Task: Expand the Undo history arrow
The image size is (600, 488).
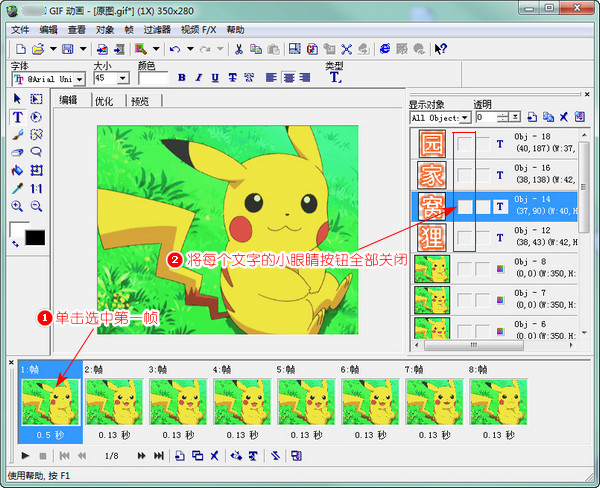Action: 190,49
